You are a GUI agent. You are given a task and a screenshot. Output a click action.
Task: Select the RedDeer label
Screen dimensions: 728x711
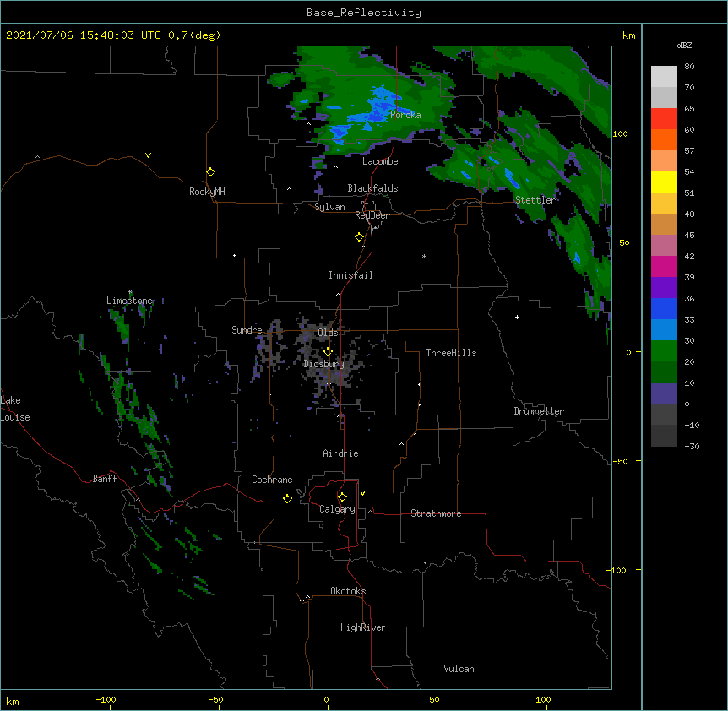click(372, 215)
